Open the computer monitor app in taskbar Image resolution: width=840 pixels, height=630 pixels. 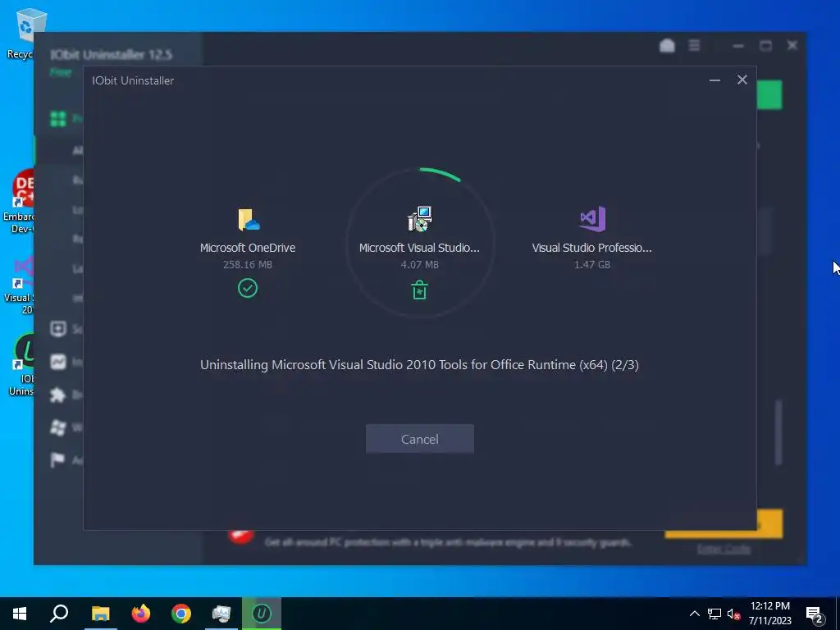tap(221, 614)
